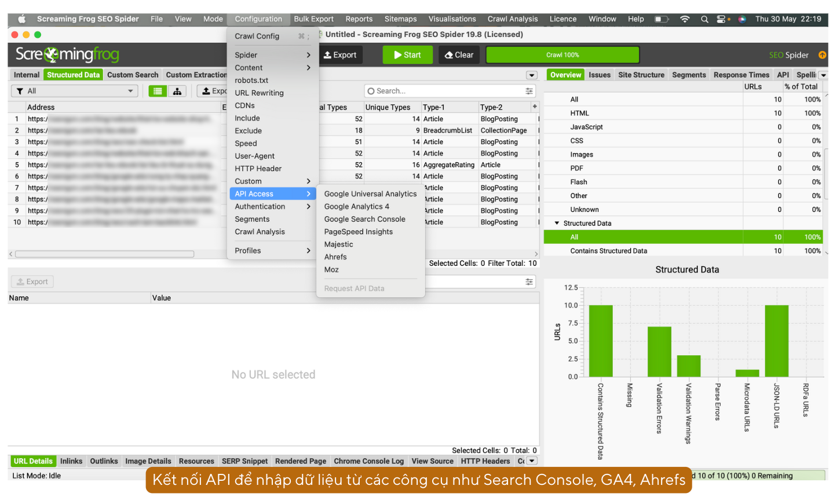The height and width of the screenshot is (504, 840).
Task: Click the top toolbar Export button
Action: click(340, 55)
